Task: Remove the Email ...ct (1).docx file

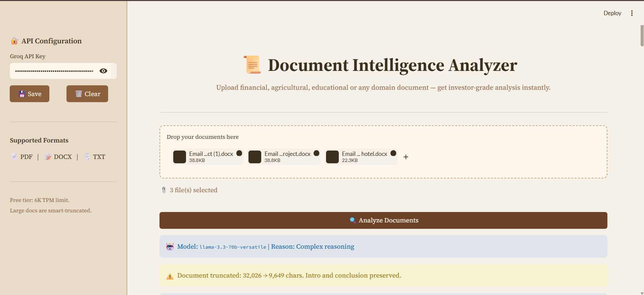Action: coord(239,153)
